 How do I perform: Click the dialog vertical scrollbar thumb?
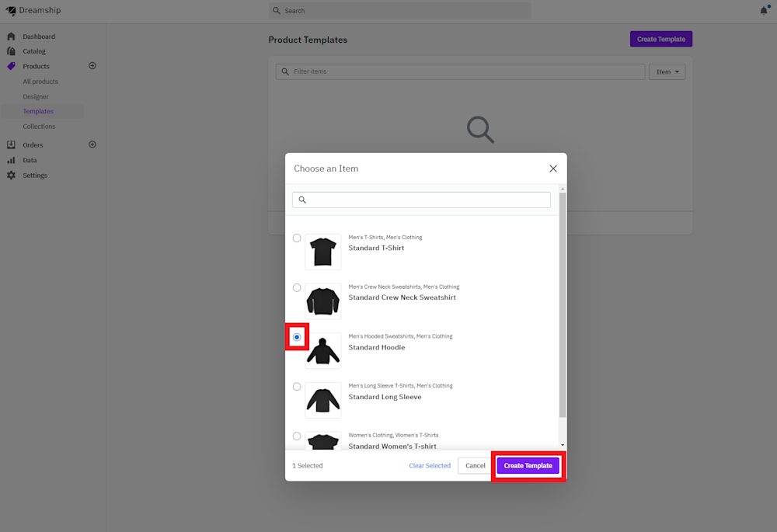(x=563, y=305)
